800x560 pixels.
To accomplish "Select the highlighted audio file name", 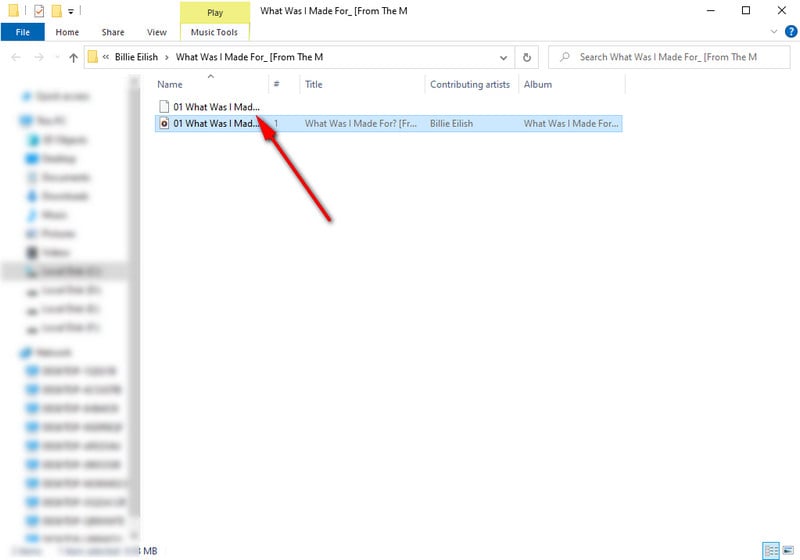I will [216, 123].
